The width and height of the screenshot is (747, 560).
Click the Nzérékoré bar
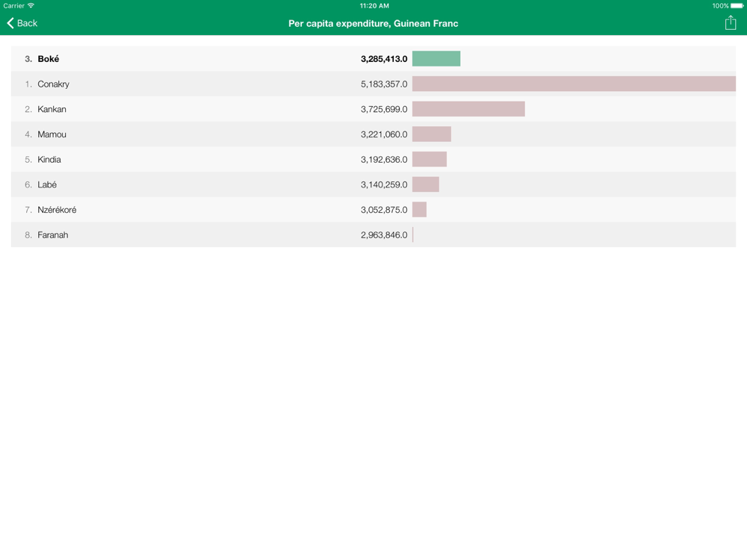(x=419, y=210)
